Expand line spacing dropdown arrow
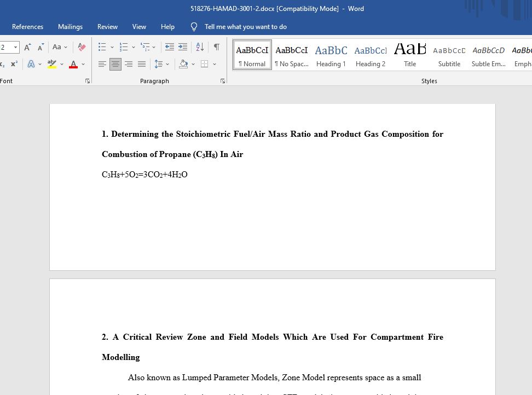532x395 pixels. 167,64
